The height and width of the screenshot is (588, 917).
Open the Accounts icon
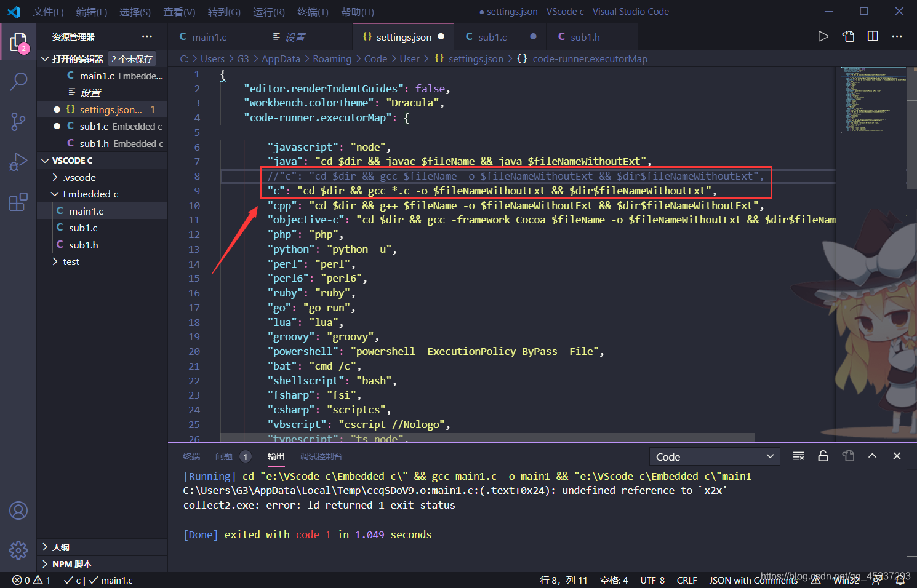(18, 511)
